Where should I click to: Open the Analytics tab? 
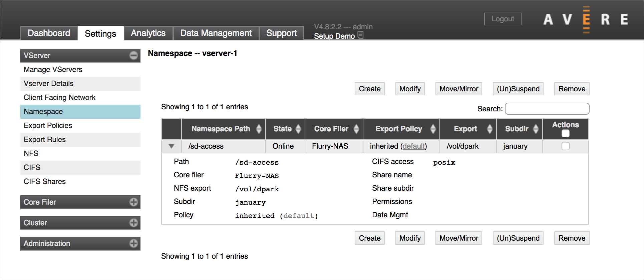point(148,33)
